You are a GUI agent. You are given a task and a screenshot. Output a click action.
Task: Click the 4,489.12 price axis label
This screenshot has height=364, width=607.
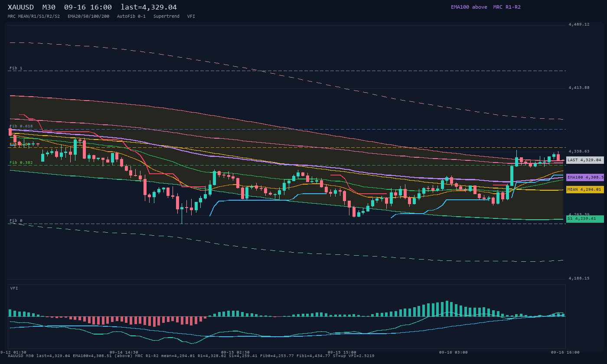579,24
